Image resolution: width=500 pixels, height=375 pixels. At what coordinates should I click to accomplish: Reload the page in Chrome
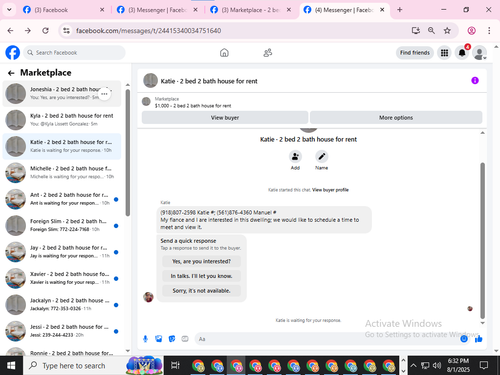[x=45, y=31]
